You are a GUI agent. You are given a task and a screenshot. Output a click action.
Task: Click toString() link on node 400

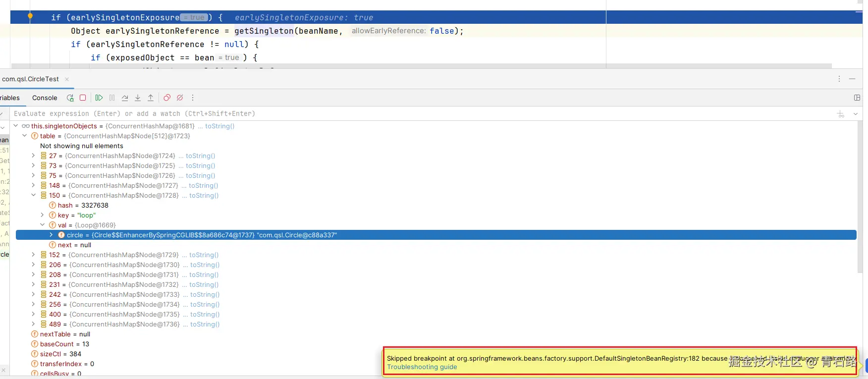click(x=205, y=315)
